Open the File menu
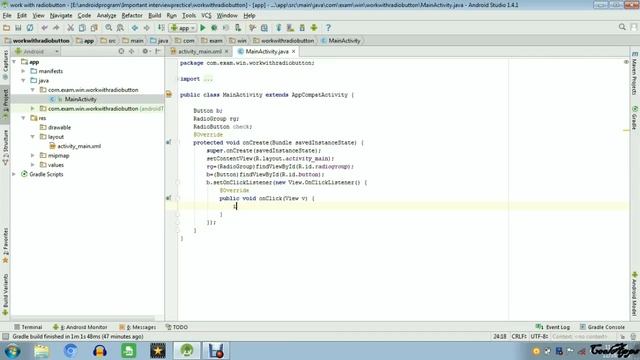 7,16
